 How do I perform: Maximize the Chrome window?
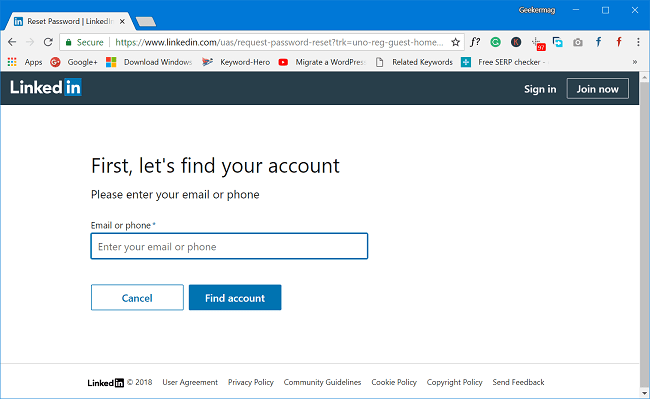(605, 10)
